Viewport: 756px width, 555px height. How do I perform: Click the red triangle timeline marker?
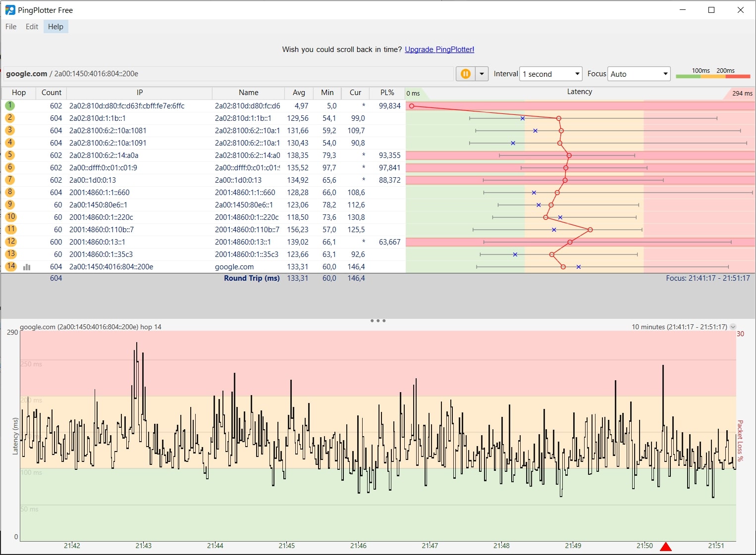coord(666,547)
